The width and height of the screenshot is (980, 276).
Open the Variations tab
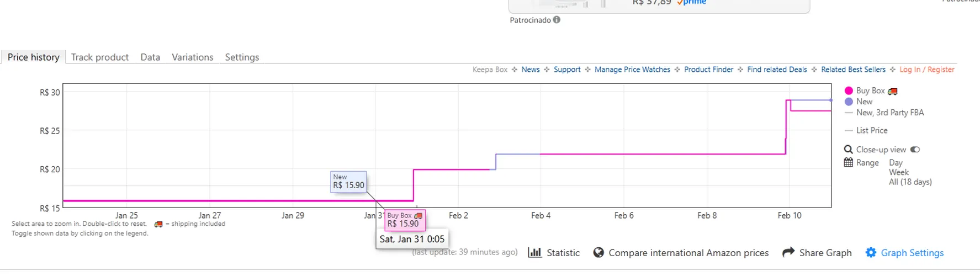(x=192, y=57)
